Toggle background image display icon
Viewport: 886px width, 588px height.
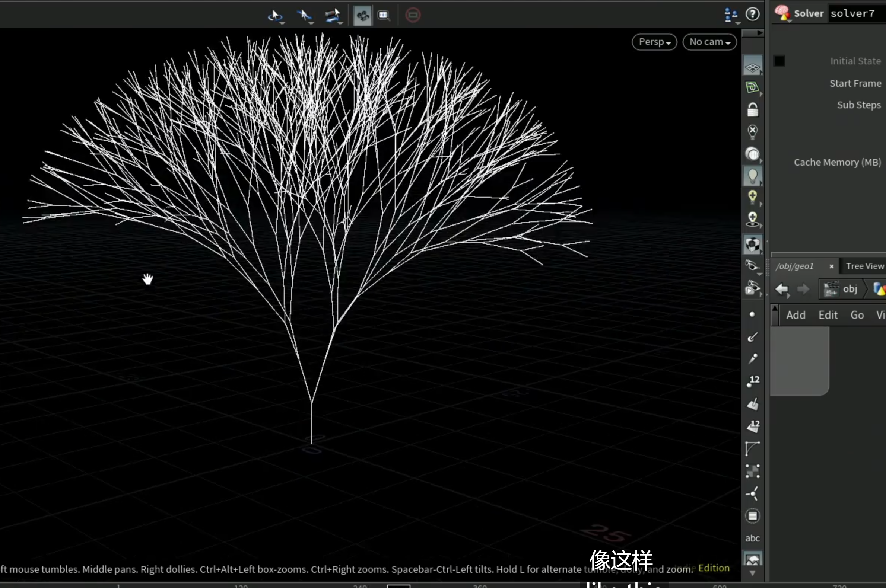(752, 559)
